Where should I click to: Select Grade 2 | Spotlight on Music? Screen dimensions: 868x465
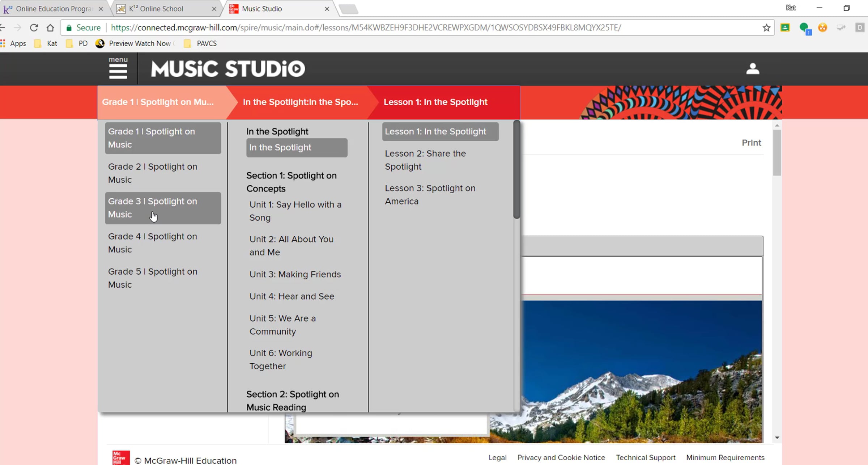[x=163, y=173]
